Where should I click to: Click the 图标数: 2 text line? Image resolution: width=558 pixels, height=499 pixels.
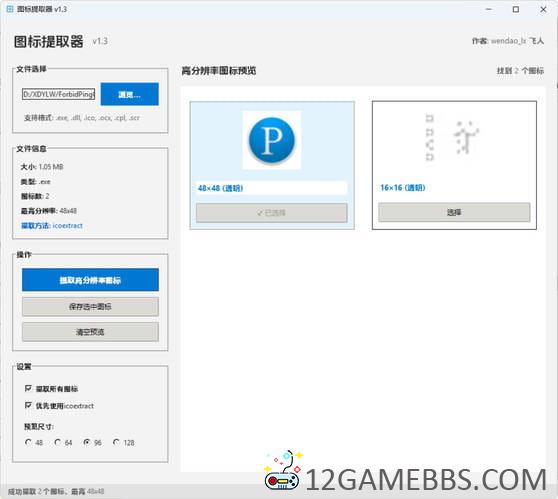point(35,196)
